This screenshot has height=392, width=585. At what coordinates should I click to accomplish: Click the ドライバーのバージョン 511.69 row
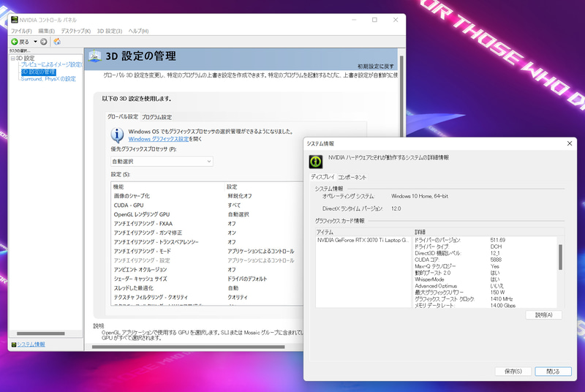(x=486, y=240)
